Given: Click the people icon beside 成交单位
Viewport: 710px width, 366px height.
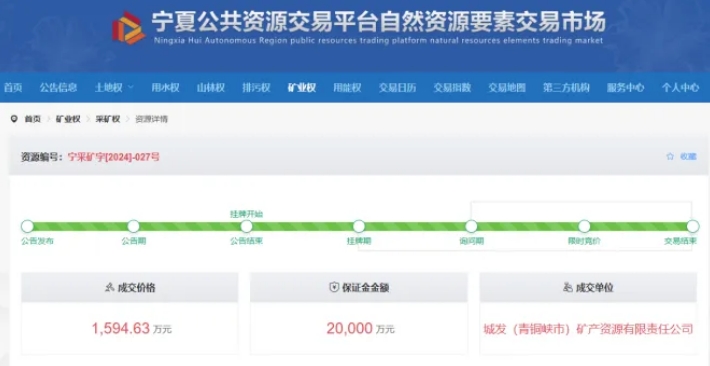Looking at the screenshot, I should [x=568, y=287].
